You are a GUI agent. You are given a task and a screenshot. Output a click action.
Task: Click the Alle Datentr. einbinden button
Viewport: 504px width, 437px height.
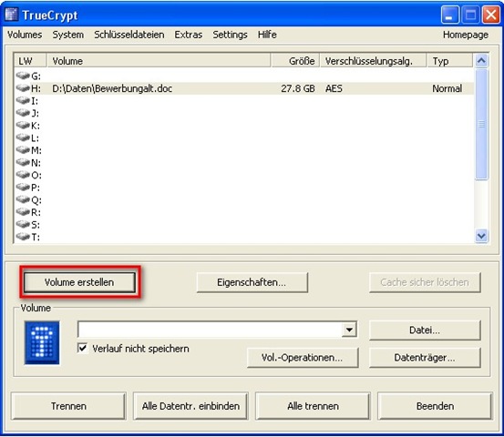[x=190, y=406]
